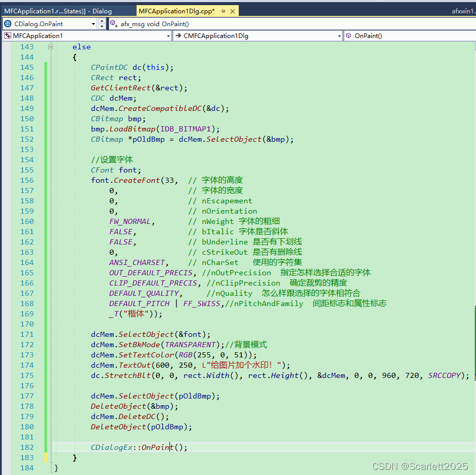Viewport: 476px width, 475px height.
Task: Click SRCCOPY at end of line 175
Action: pos(445,376)
